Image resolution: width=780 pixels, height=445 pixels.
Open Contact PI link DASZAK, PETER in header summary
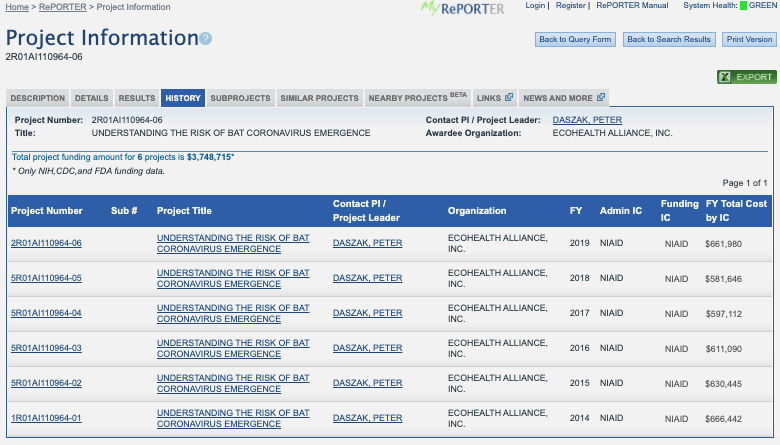click(x=587, y=120)
